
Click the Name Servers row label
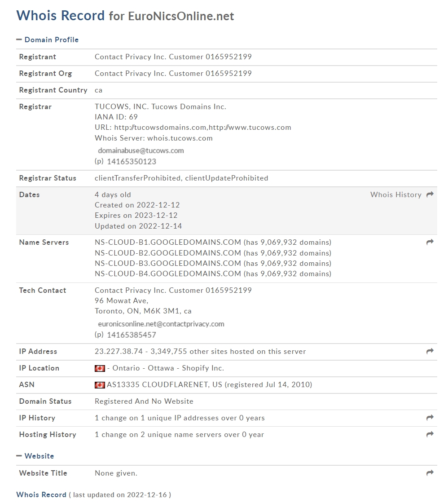click(44, 242)
